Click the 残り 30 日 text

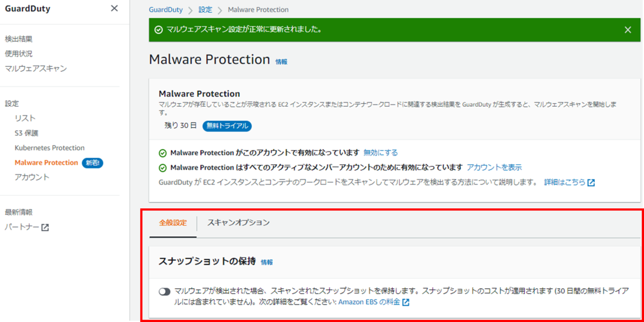(180, 126)
